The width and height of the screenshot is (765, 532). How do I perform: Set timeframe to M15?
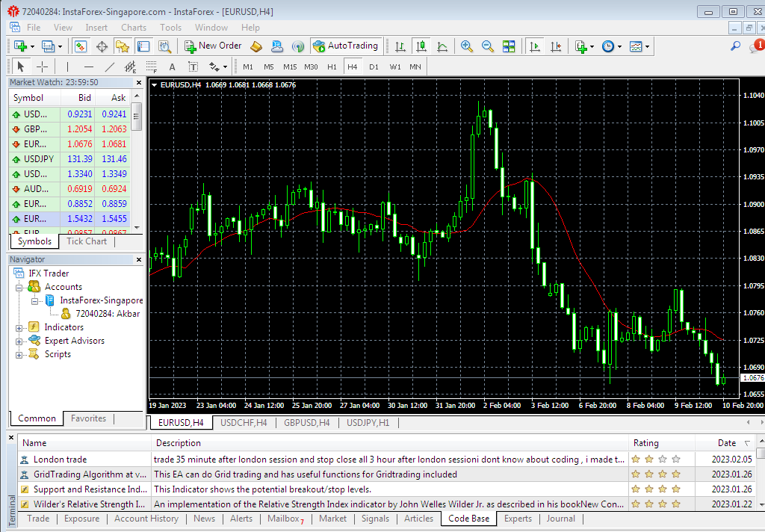(290, 66)
